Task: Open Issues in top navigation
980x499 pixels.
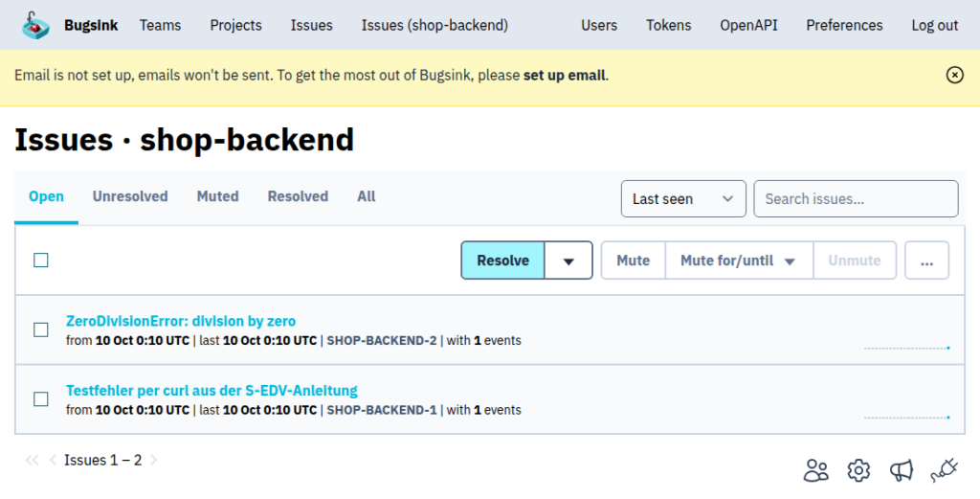Action: coord(311,26)
